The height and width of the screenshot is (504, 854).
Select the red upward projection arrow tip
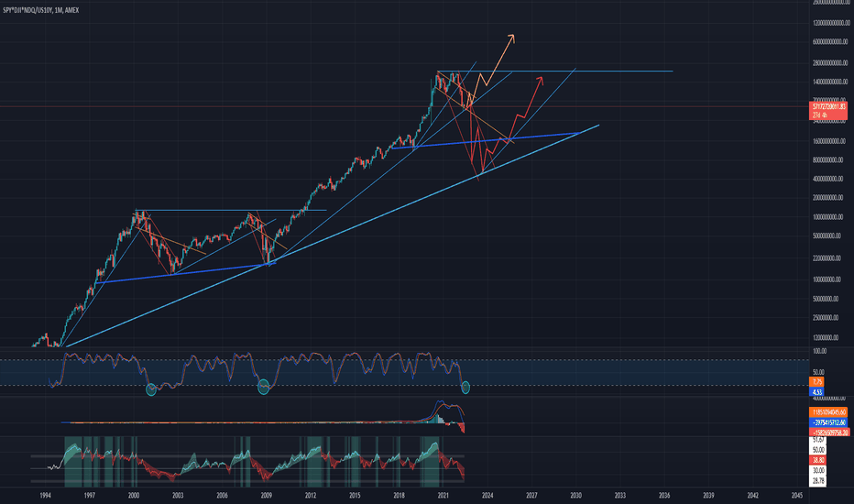pos(541,80)
